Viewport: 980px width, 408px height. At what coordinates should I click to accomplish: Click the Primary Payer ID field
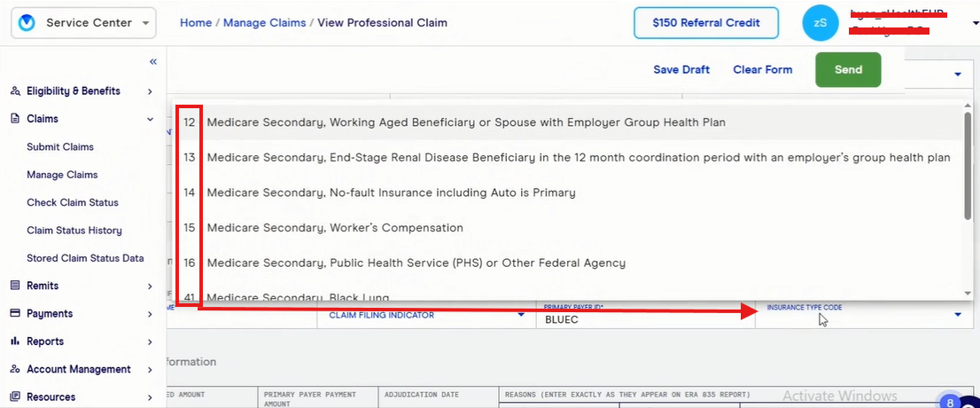coord(642,318)
